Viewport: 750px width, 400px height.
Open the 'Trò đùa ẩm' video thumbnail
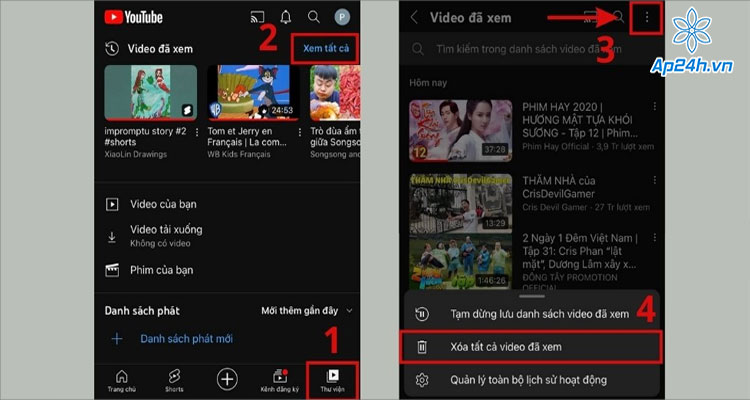[x=335, y=92]
